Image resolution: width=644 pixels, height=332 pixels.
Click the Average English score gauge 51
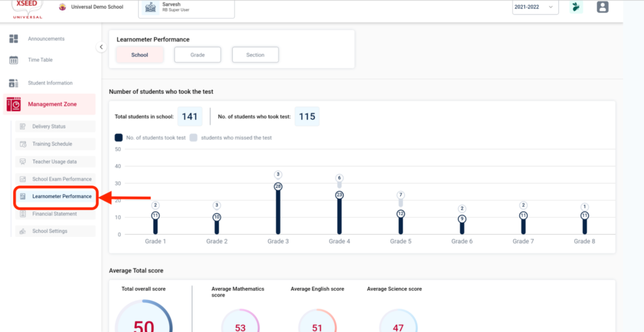(x=317, y=321)
